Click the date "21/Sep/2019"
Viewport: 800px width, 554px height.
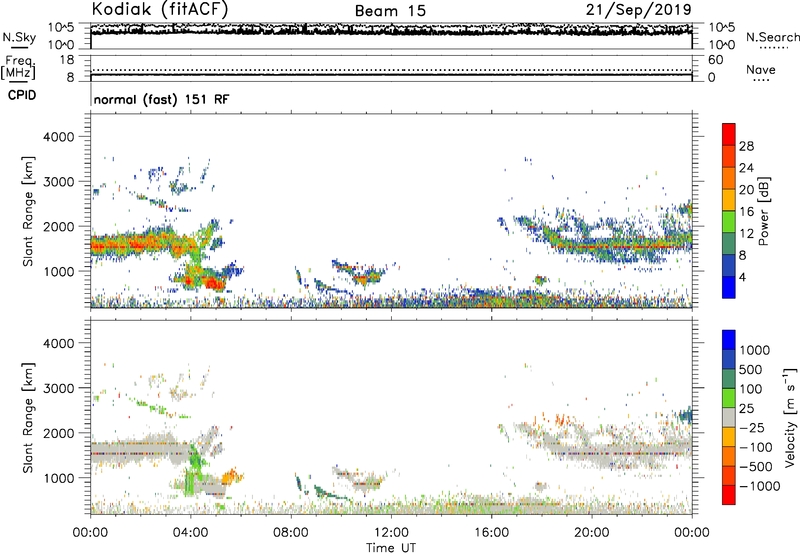point(638,9)
